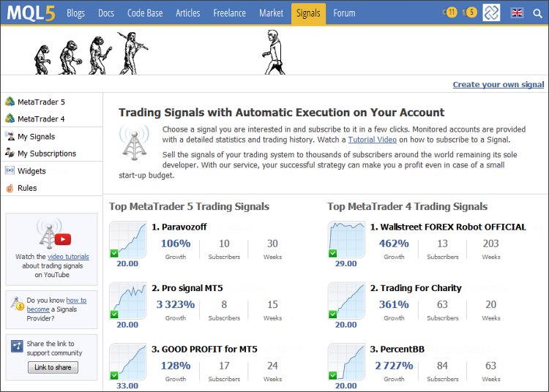Open My Signals in sidebar

click(37, 137)
